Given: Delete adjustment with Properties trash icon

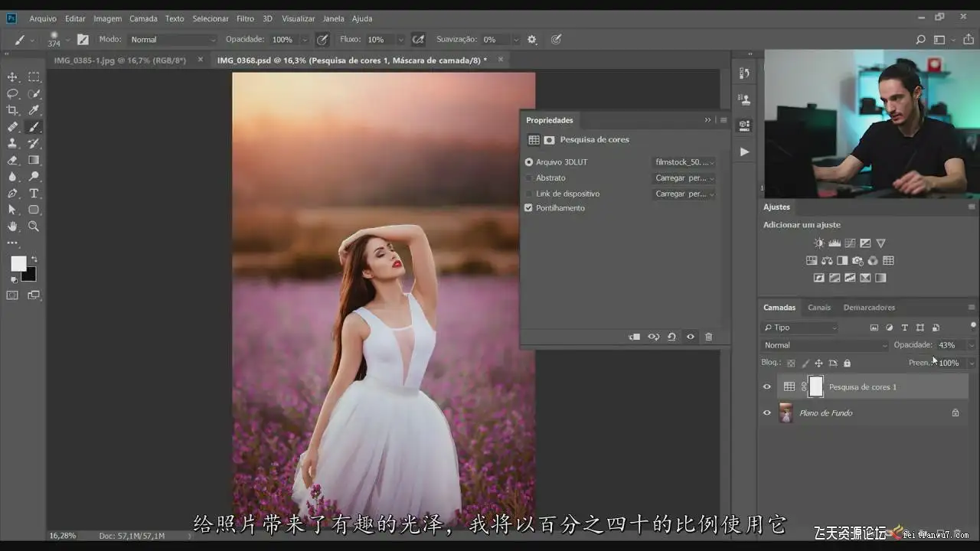Looking at the screenshot, I should [708, 337].
